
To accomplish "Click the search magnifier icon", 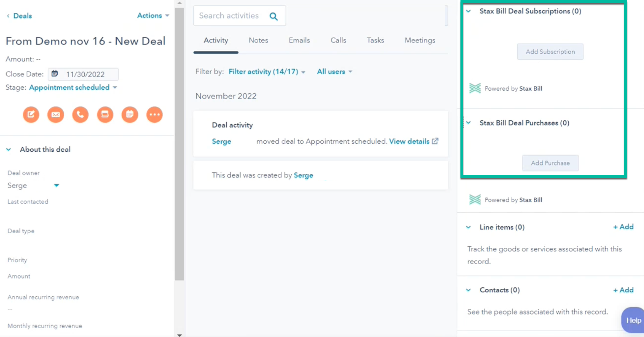I will [x=274, y=16].
